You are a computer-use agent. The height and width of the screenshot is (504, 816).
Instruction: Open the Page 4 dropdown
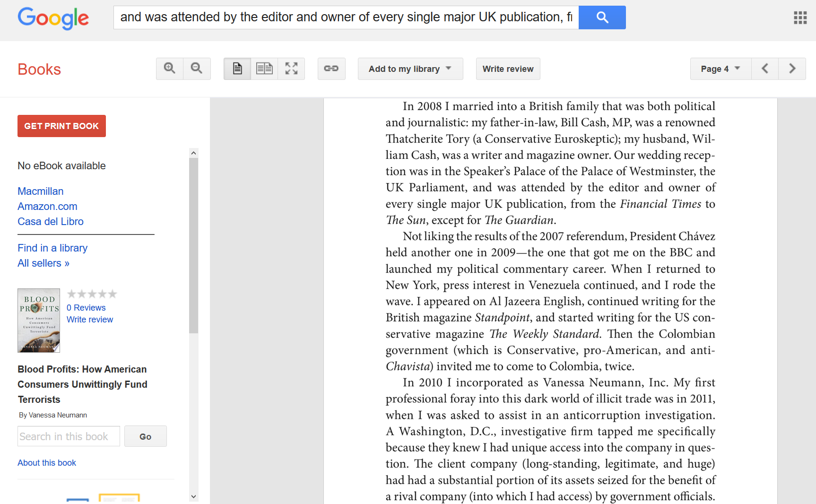721,69
